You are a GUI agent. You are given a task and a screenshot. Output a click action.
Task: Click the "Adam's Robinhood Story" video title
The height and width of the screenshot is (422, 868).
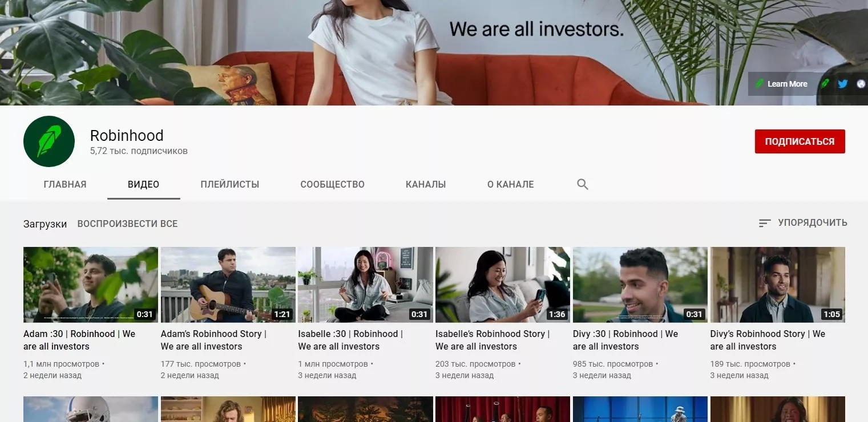pos(214,340)
